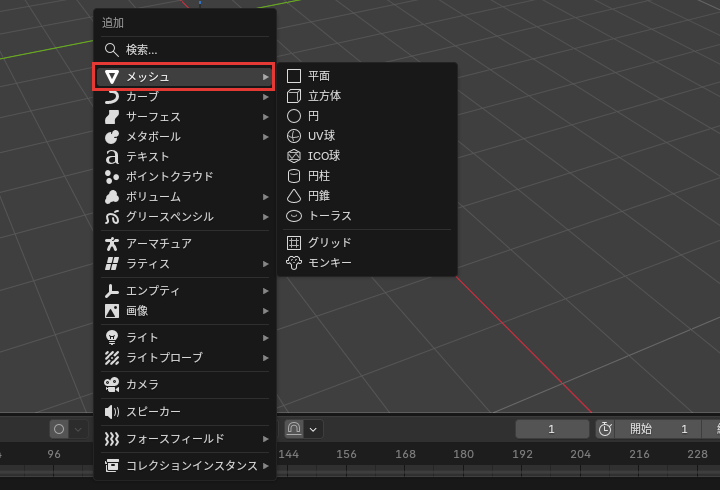Image resolution: width=720 pixels, height=490 pixels.
Task: Click the cylinder icon beside 円柱
Action: pos(294,176)
